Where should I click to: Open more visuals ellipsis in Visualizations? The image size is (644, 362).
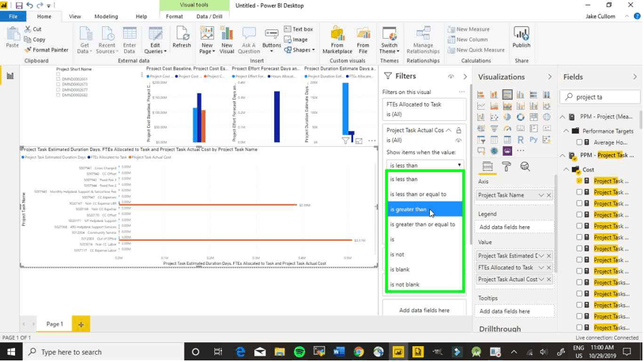coord(521,151)
